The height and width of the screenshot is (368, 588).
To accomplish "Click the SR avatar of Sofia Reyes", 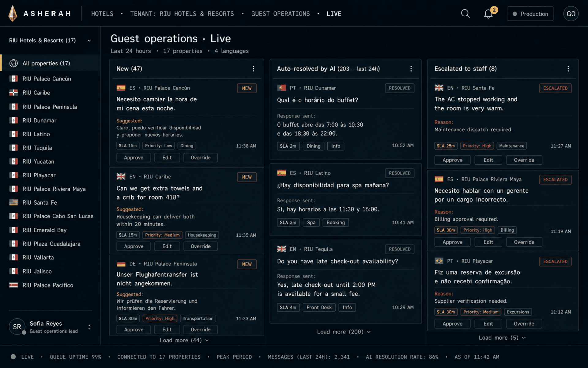I will (x=17, y=327).
